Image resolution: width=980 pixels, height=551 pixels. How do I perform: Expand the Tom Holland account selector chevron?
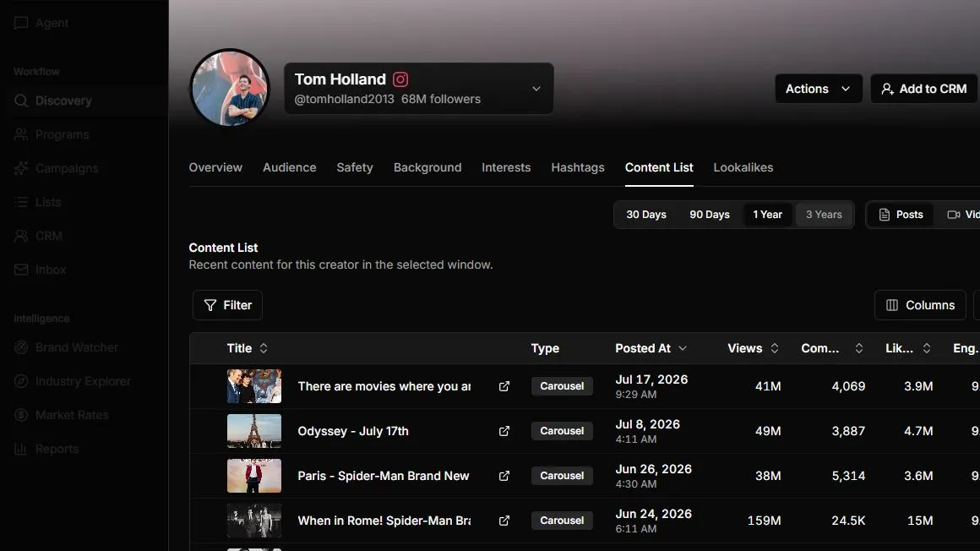[536, 89]
